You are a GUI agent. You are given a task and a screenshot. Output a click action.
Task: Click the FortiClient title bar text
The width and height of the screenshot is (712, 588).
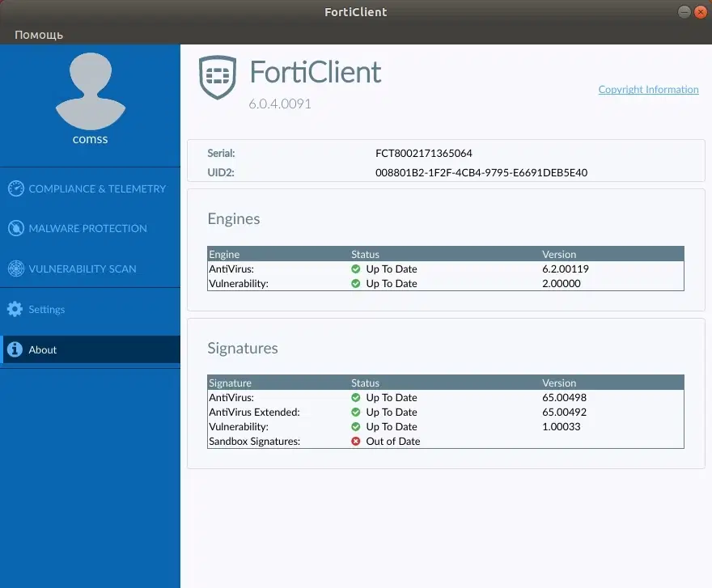pos(355,12)
